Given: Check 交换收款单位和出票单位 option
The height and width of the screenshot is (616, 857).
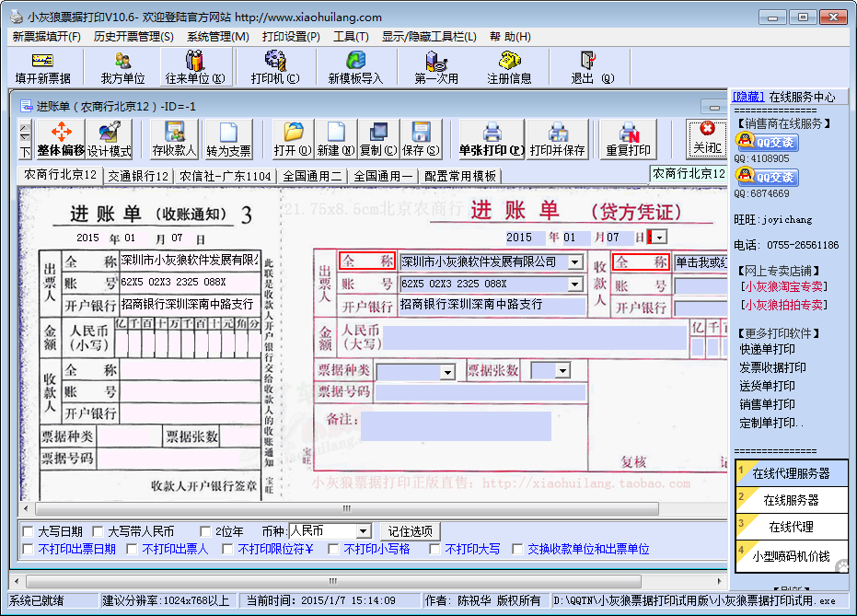Looking at the screenshot, I should [517, 550].
